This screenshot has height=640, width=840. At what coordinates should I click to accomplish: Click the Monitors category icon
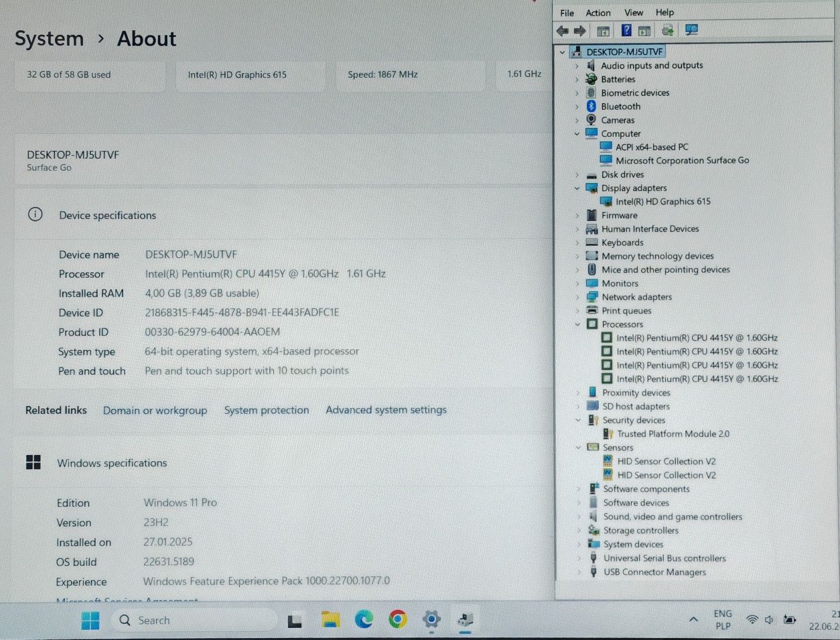[591, 283]
